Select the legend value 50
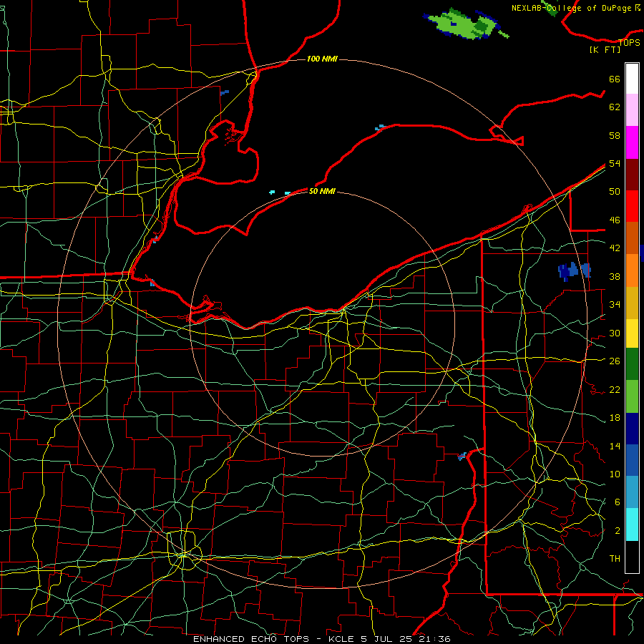The height and width of the screenshot is (644, 644). (615, 192)
